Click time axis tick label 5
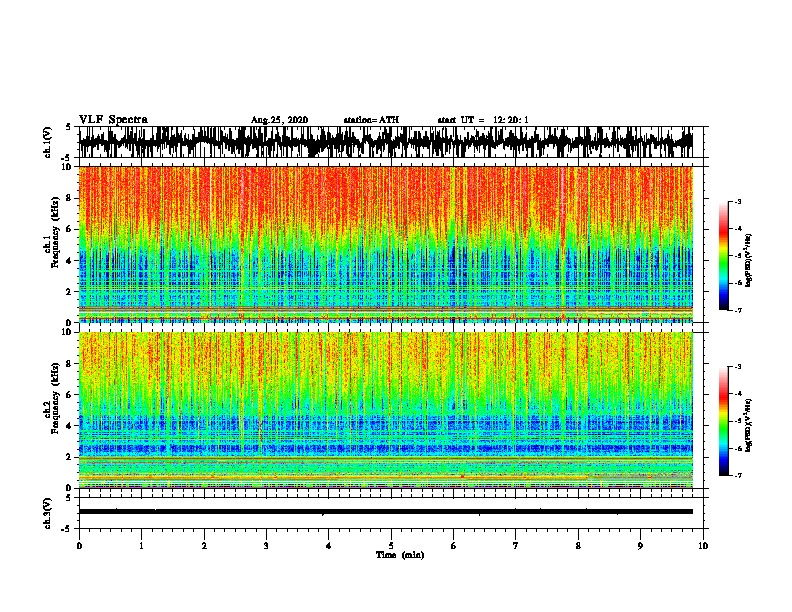This screenshot has height=612, width=792. tap(391, 546)
